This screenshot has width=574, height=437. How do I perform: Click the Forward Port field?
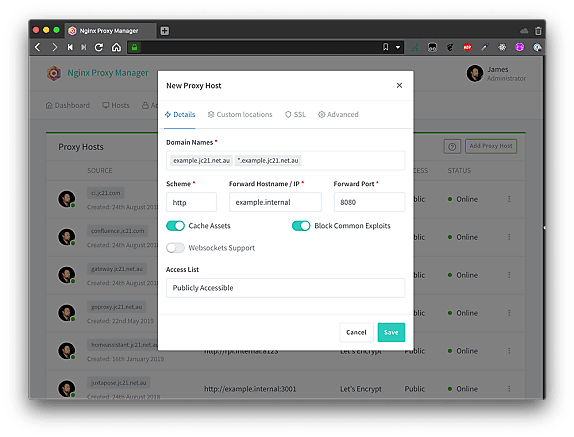[x=369, y=202]
